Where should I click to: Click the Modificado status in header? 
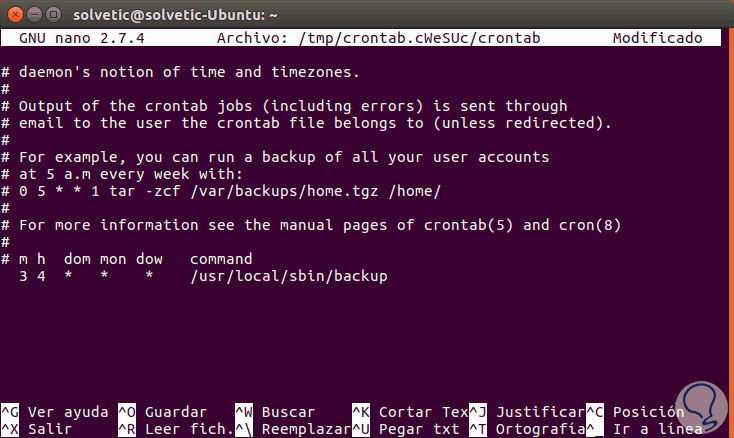pyautogui.click(x=664, y=39)
